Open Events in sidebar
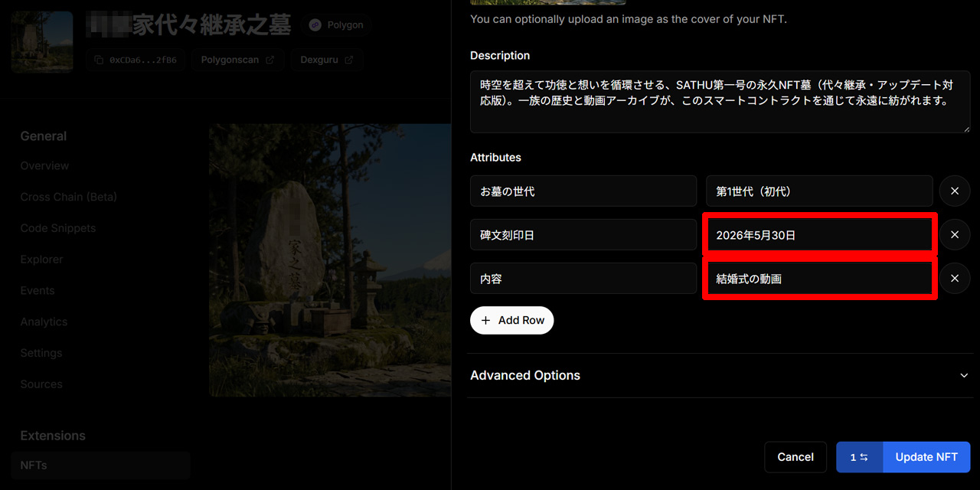 (x=38, y=291)
